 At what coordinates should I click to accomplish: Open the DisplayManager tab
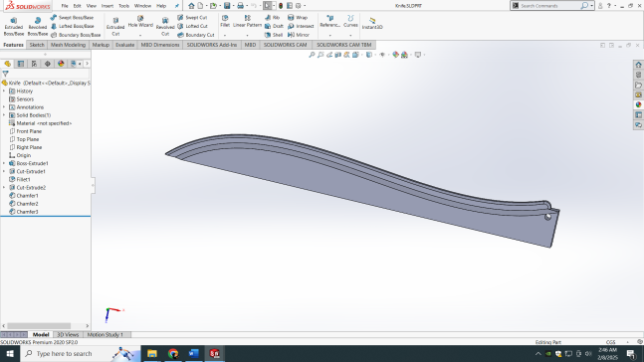61,64
